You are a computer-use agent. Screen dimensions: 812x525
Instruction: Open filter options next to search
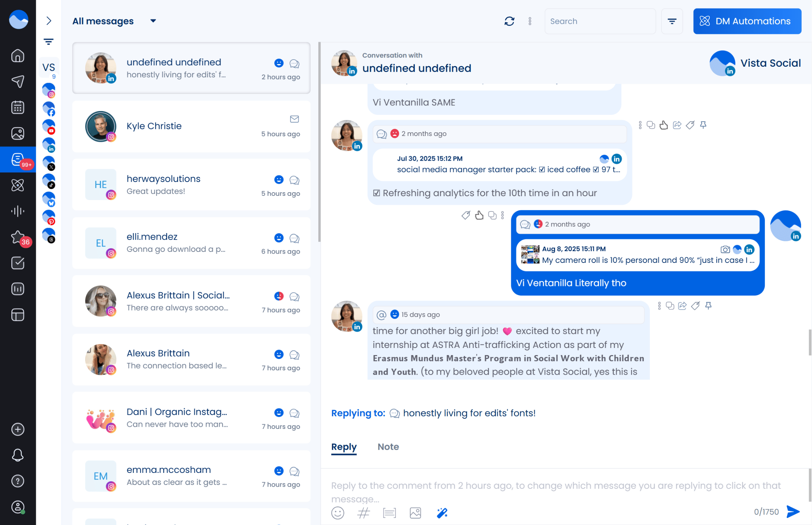click(672, 21)
